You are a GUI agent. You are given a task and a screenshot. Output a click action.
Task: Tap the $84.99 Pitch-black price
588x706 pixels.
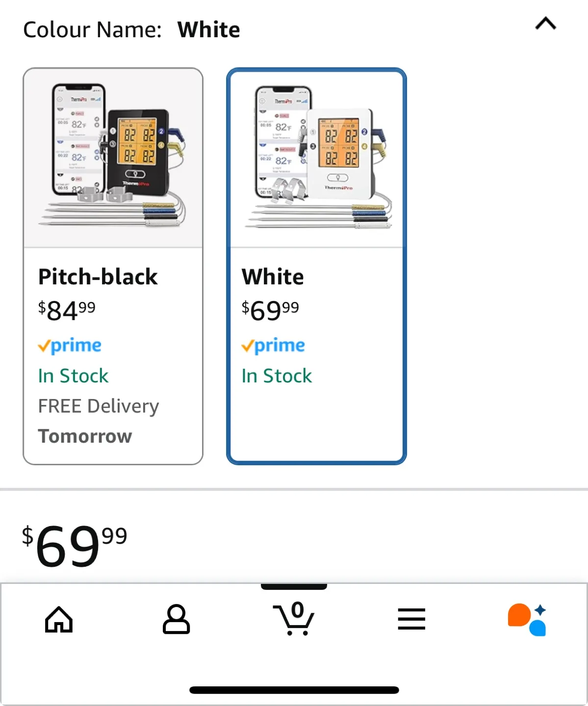pyautogui.click(x=67, y=310)
